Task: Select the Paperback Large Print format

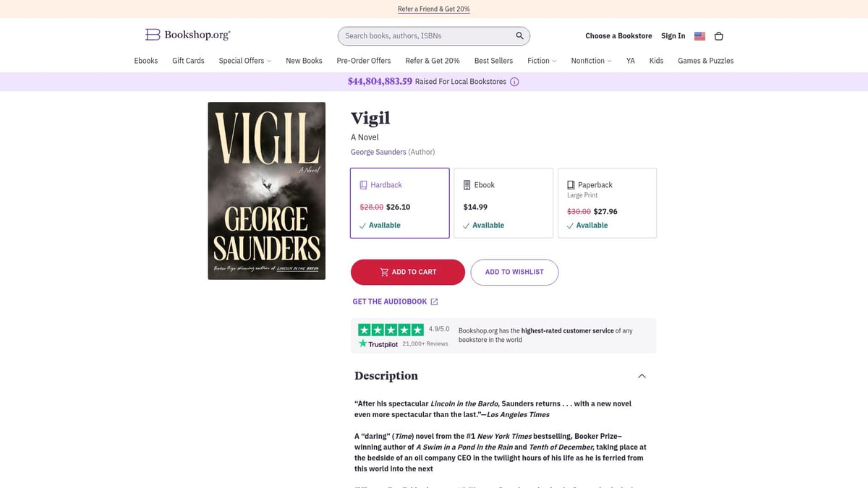Action: pos(608,202)
